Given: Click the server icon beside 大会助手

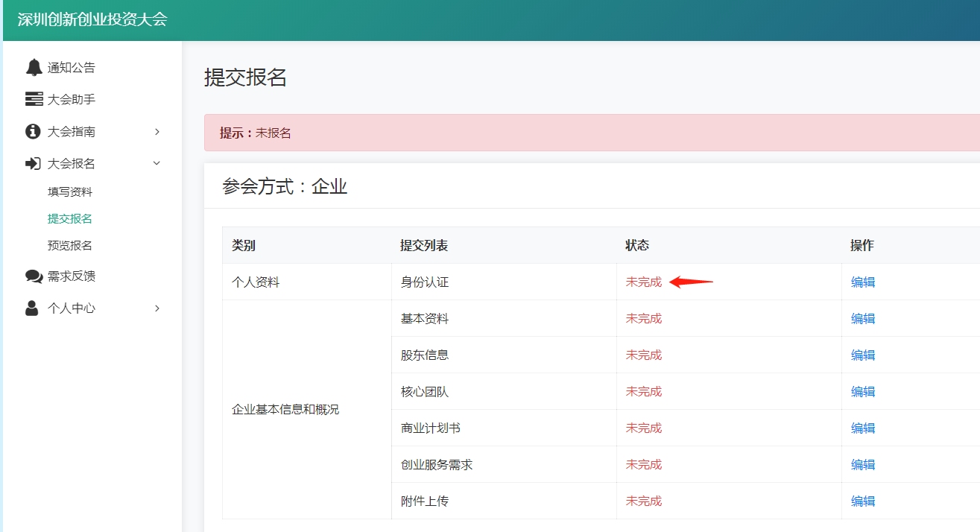Looking at the screenshot, I should pos(34,99).
